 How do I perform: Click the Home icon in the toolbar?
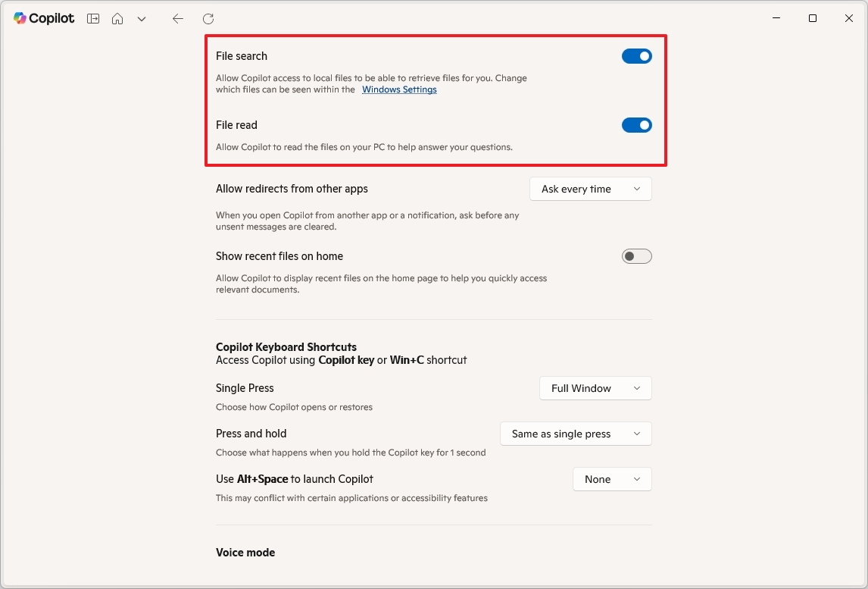coord(117,18)
